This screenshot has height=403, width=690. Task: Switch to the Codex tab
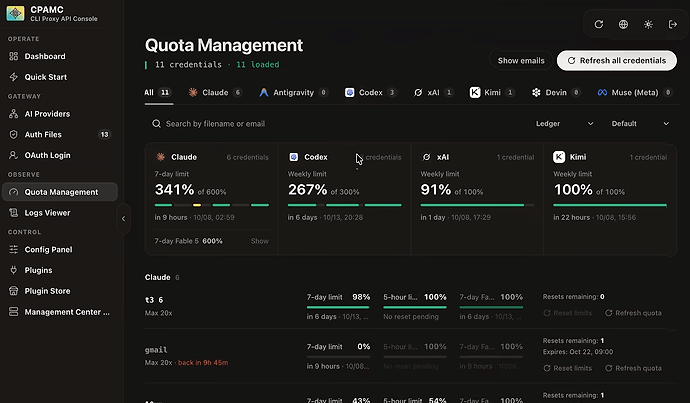371,92
